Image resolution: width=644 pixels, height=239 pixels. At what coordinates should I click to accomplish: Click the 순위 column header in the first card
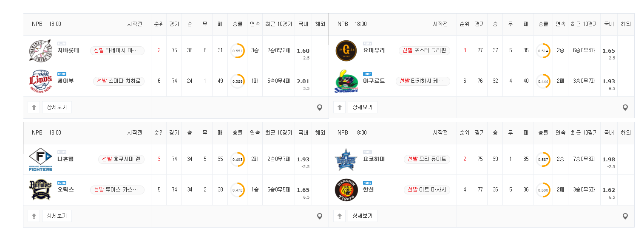click(x=159, y=24)
